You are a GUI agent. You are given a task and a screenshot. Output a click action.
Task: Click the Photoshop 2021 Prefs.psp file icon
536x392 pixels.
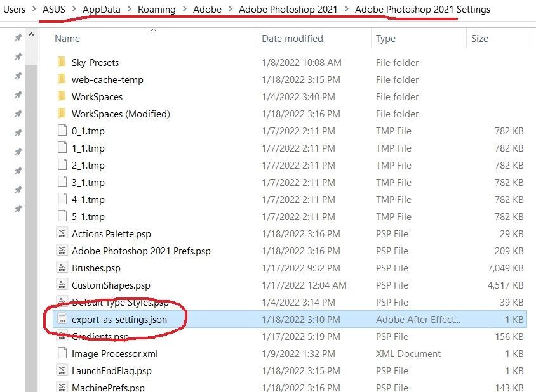pos(62,251)
